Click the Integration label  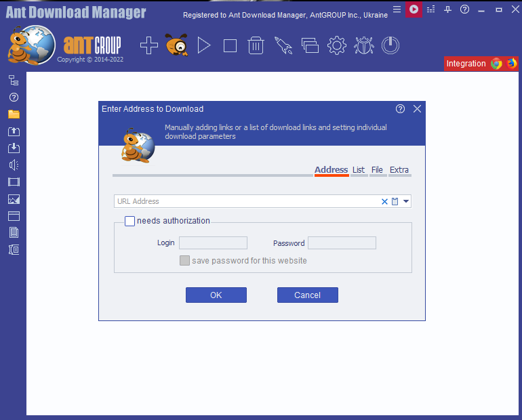(466, 64)
